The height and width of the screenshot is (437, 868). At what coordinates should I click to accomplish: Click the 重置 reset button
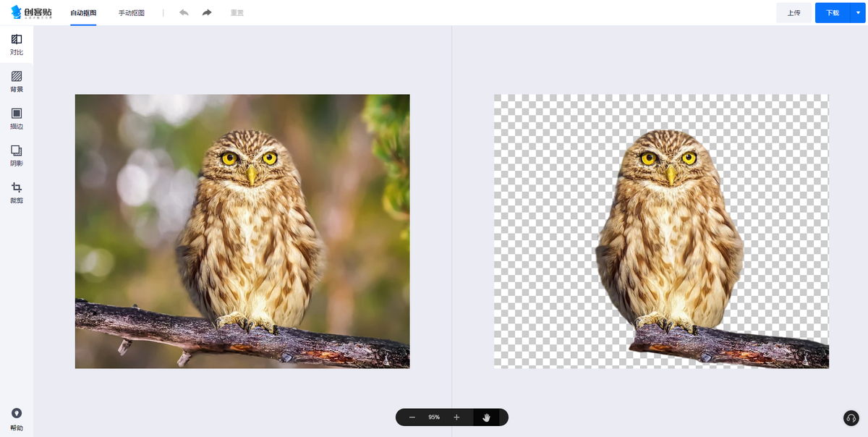237,13
